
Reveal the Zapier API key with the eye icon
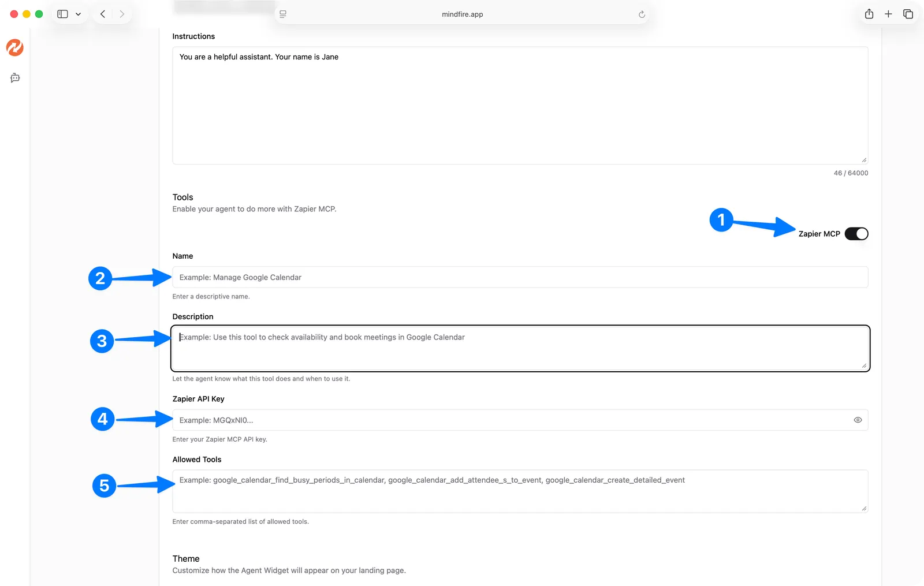pyautogui.click(x=858, y=420)
